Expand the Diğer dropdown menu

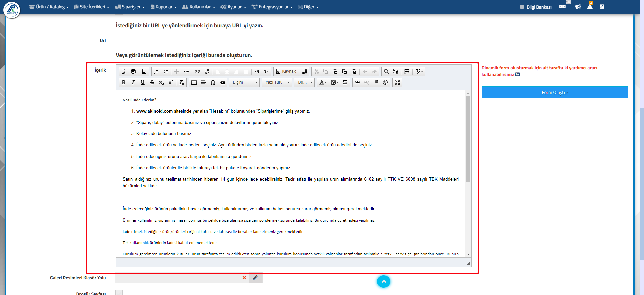pyautogui.click(x=309, y=7)
